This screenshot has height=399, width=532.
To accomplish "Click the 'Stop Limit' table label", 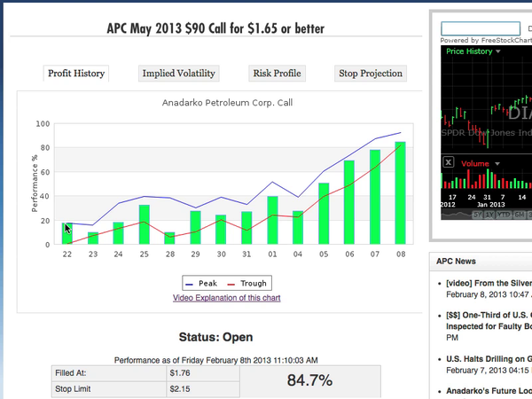I will click(73, 389).
